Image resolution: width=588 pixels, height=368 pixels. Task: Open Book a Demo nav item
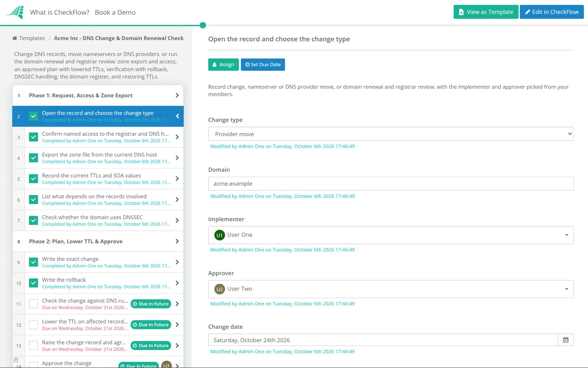tap(115, 12)
